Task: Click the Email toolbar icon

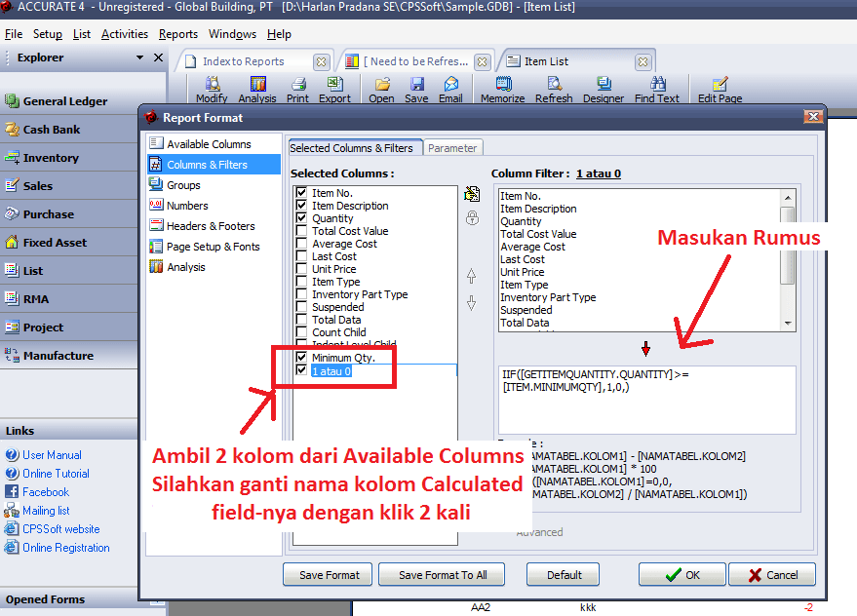Action: 450,84
